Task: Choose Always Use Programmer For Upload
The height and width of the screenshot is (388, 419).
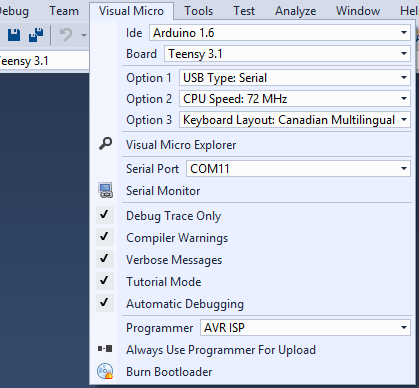Action: (x=221, y=350)
